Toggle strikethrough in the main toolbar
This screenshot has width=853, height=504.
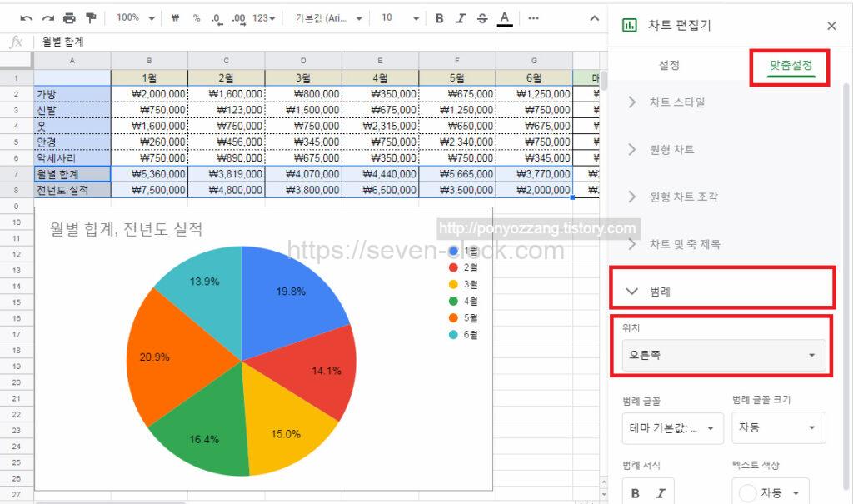(482, 17)
